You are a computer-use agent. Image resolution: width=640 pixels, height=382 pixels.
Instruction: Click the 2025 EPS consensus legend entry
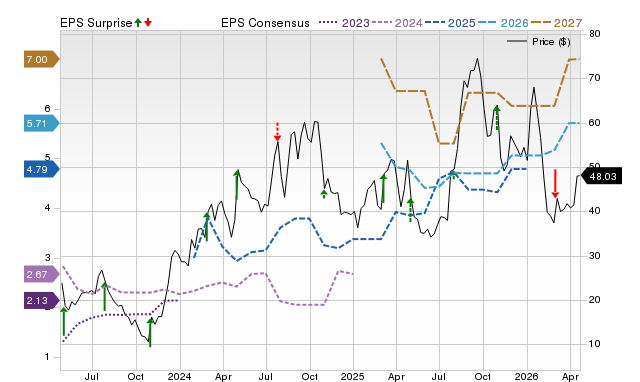450,23
